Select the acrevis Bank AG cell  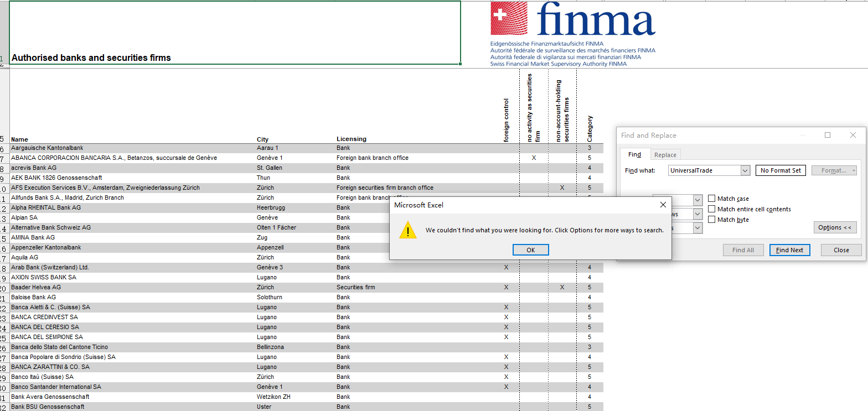(x=132, y=168)
